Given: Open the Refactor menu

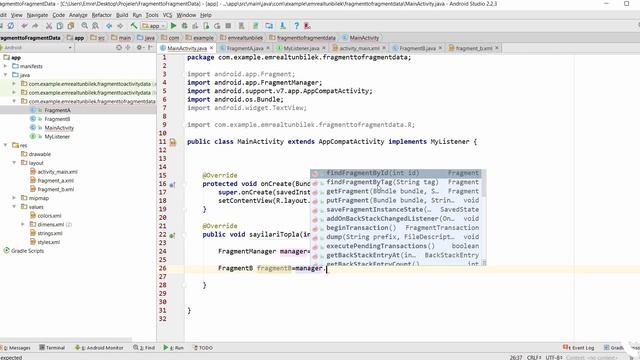Looking at the screenshot, I should [x=101, y=15].
